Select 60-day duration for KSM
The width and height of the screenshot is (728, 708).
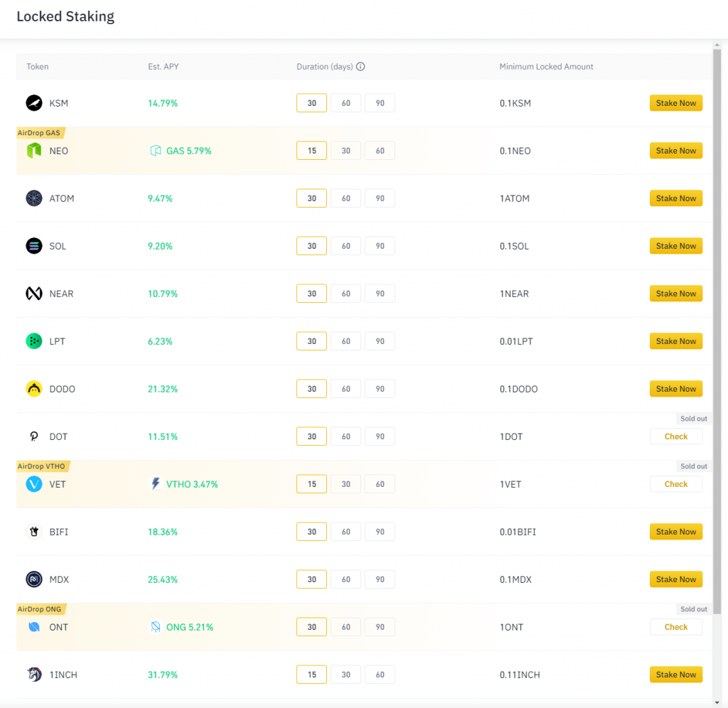pyautogui.click(x=346, y=103)
